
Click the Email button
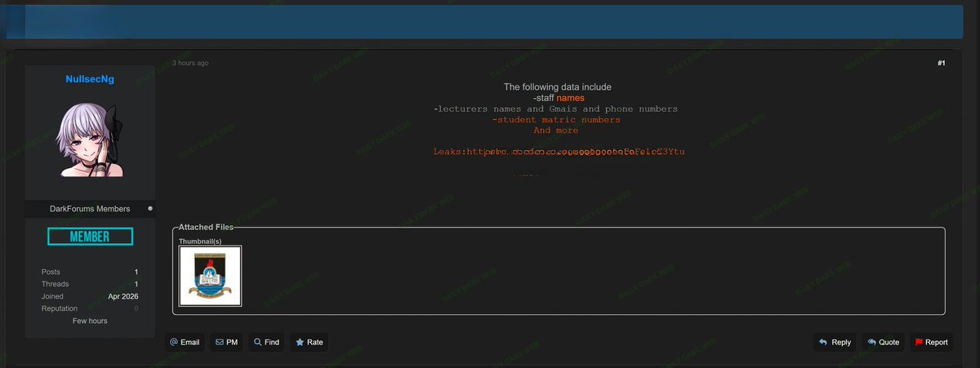pyautogui.click(x=185, y=342)
